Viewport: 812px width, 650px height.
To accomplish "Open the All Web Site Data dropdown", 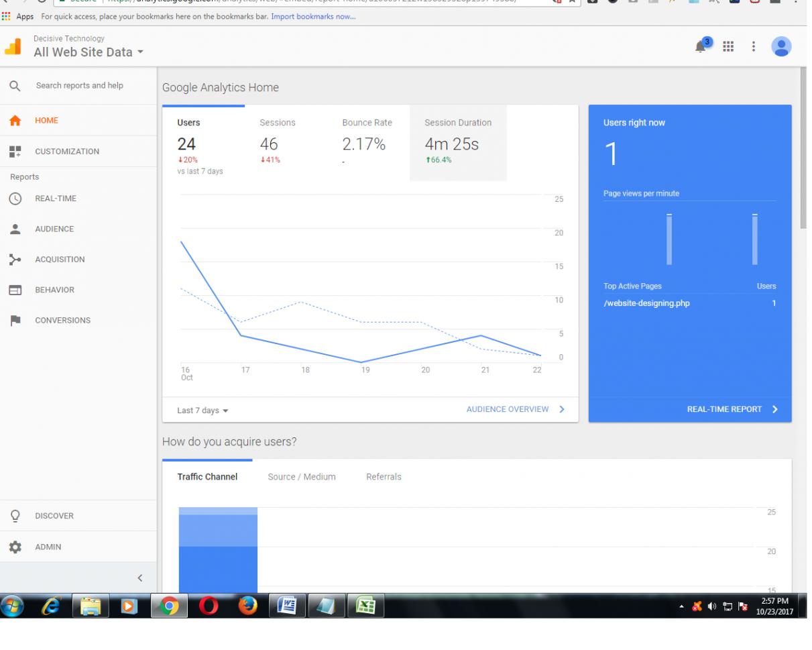I will 89,52.
